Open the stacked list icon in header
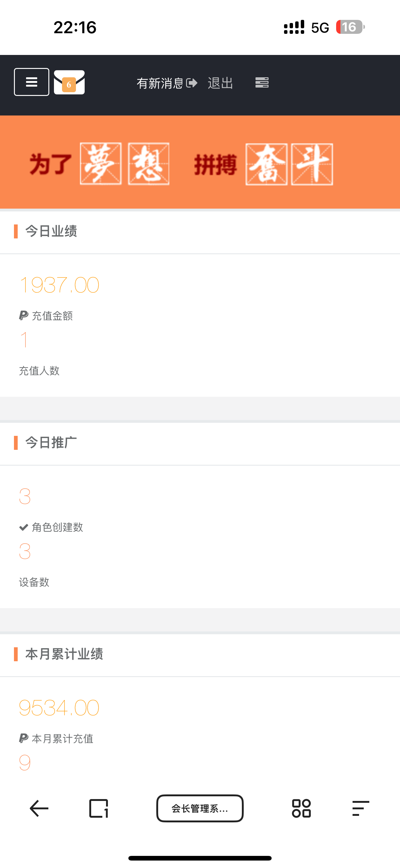 [x=262, y=83]
